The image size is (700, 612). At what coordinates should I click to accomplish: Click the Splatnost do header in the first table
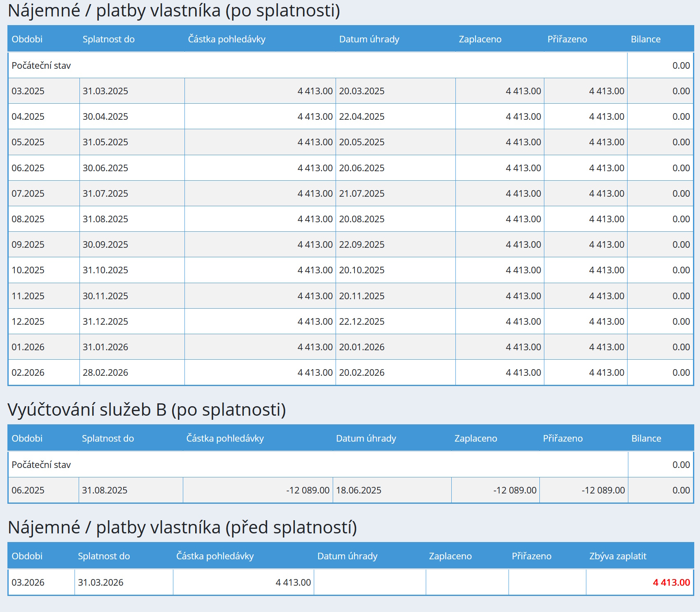pos(108,39)
